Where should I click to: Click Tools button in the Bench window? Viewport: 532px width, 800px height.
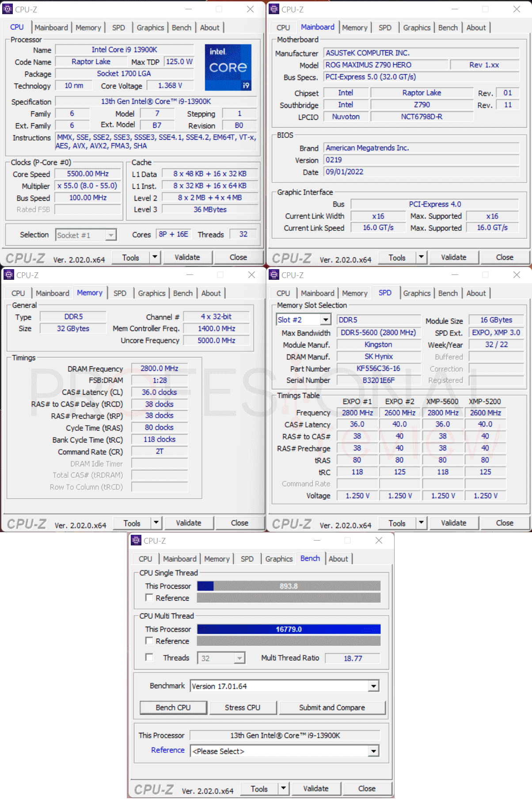[x=259, y=789]
